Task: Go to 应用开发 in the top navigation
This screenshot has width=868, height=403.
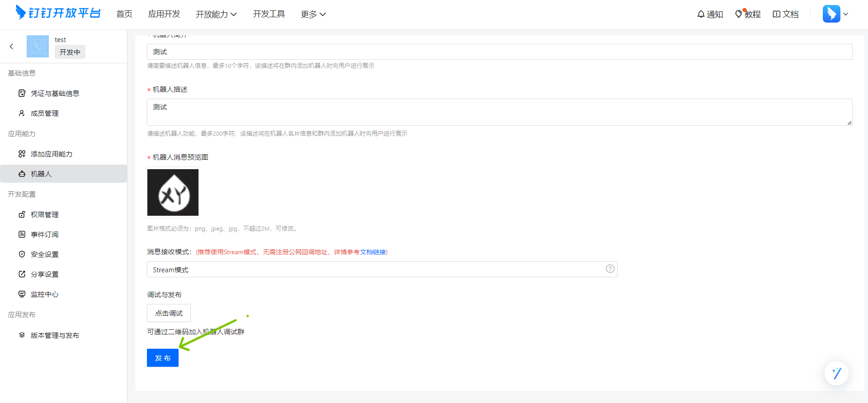Action: 164,14
